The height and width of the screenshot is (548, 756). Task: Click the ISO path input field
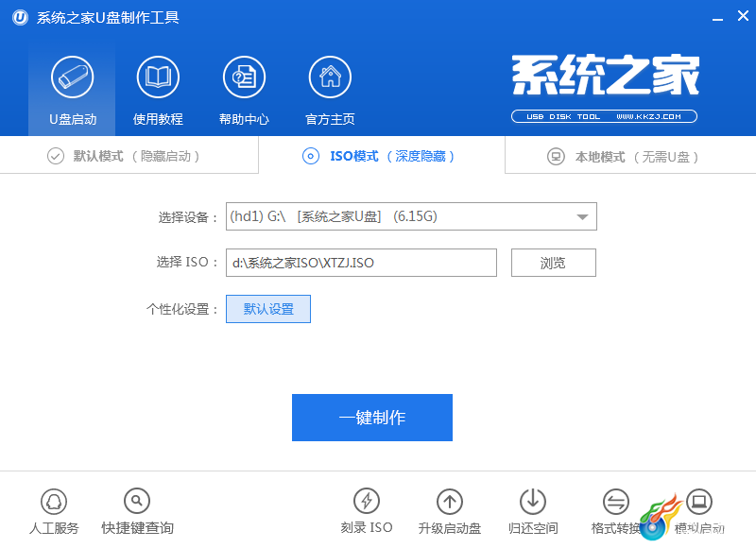click(x=361, y=263)
